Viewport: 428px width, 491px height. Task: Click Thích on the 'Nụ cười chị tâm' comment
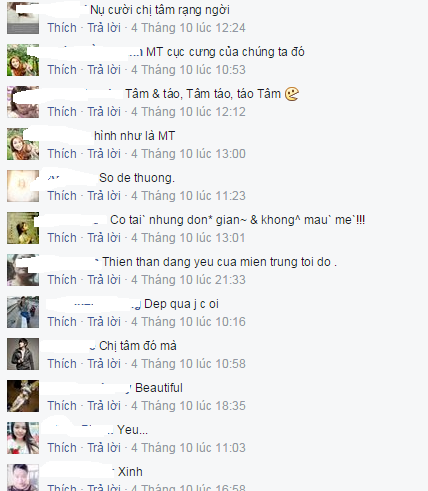[62, 28]
